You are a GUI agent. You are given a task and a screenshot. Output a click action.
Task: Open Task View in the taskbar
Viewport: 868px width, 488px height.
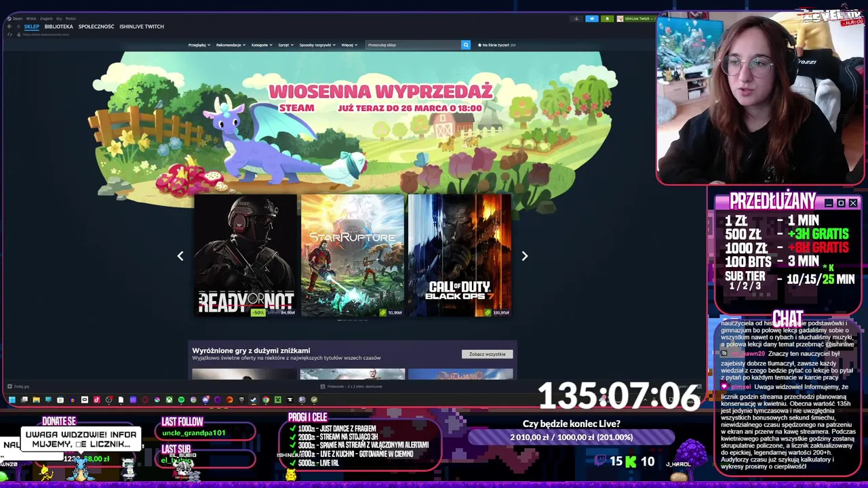point(24,400)
